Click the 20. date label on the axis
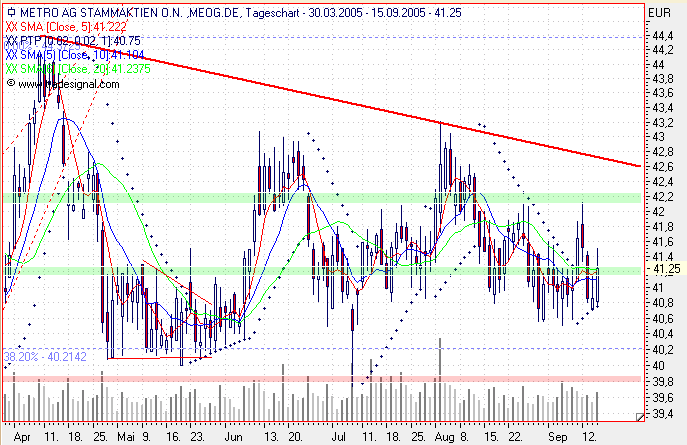Image resolution: width=687 pixels, height=445 pixels. coord(295,437)
